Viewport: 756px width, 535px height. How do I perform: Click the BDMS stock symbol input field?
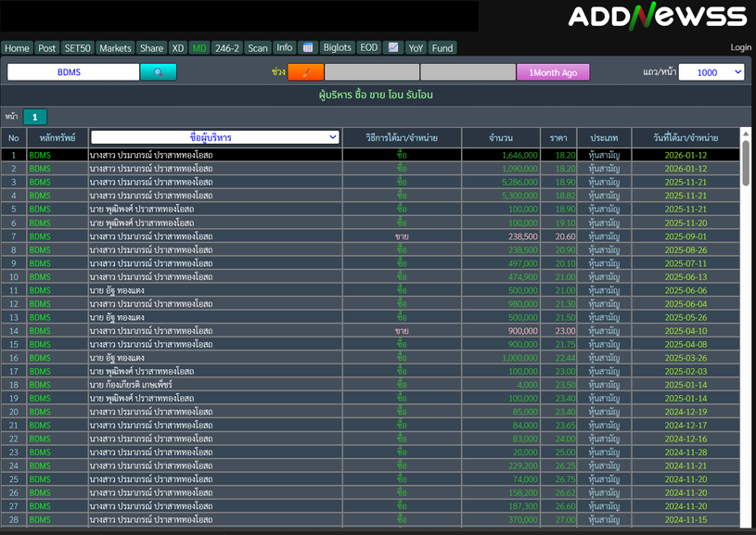73,72
